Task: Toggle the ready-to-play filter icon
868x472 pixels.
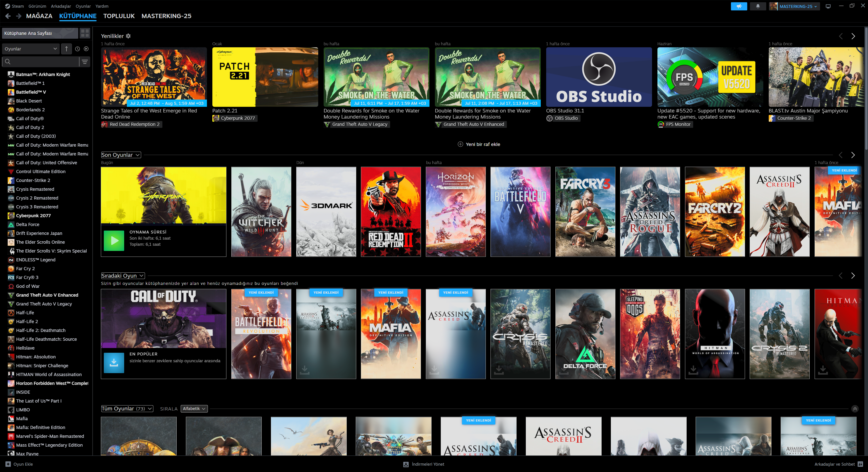Action: point(86,49)
